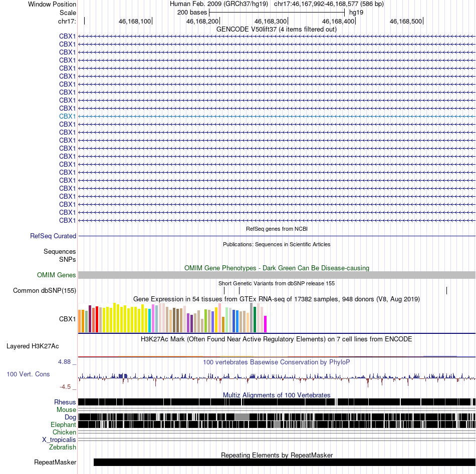Click the 46,168,200 coordinate on ruler

click(202, 21)
